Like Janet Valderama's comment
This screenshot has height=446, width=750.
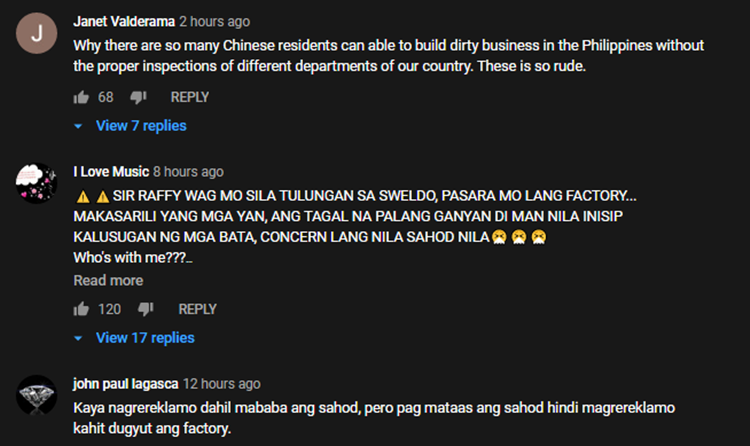tap(81, 98)
